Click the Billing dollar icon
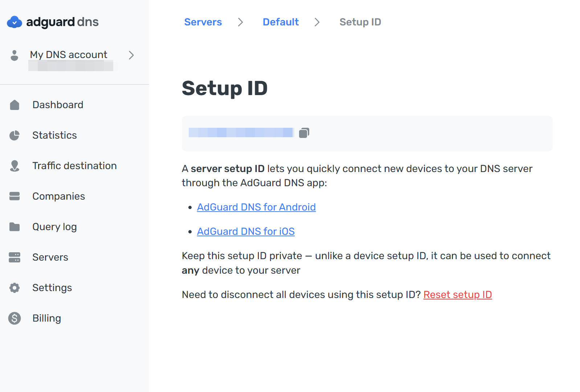This screenshot has height=392, width=580. (x=15, y=318)
